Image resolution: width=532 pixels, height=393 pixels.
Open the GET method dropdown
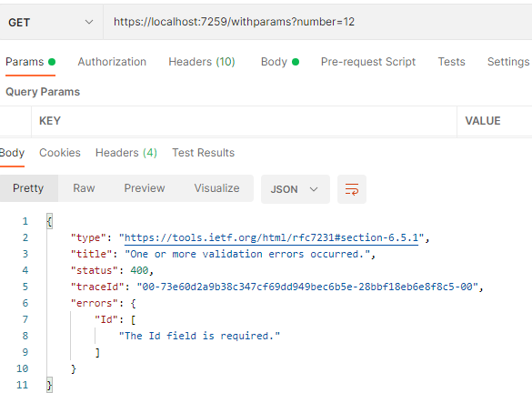tap(51, 23)
